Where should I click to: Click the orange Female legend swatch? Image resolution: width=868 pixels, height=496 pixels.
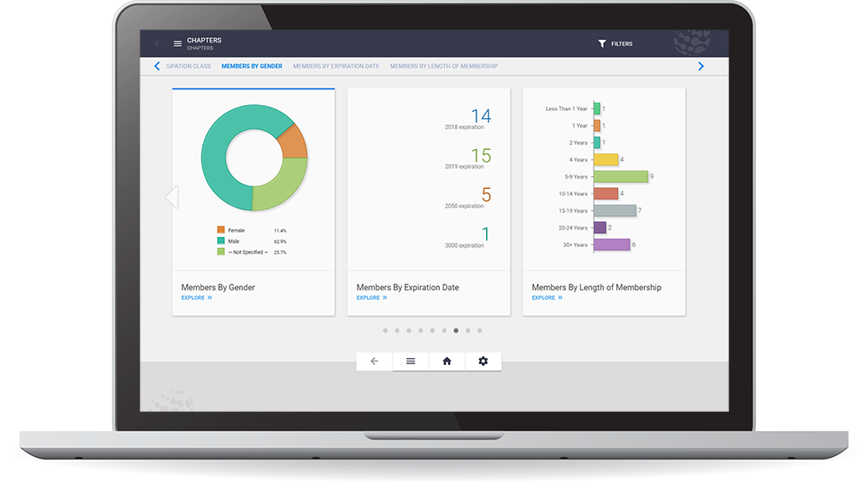click(x=221, y=231)
